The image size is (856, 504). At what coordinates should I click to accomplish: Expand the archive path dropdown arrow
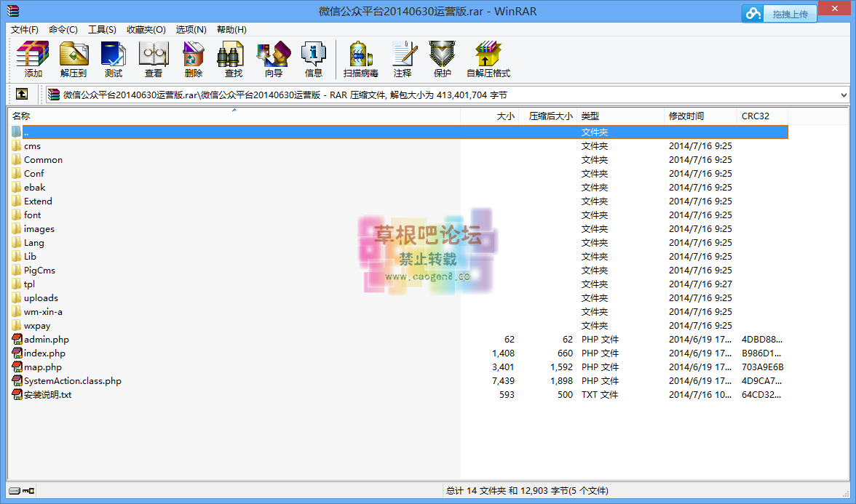(844, 95)
